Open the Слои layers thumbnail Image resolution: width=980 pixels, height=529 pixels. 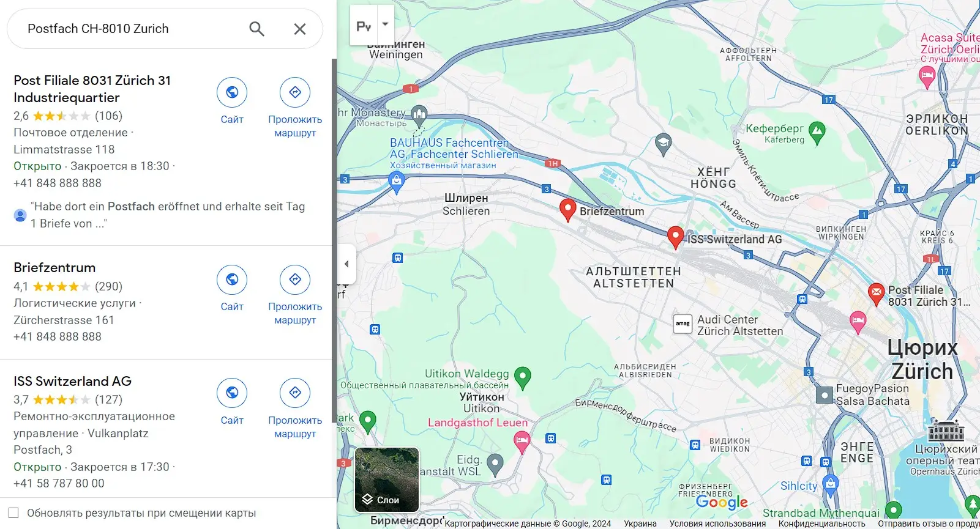pyautogui.click(x=387, y=480)
